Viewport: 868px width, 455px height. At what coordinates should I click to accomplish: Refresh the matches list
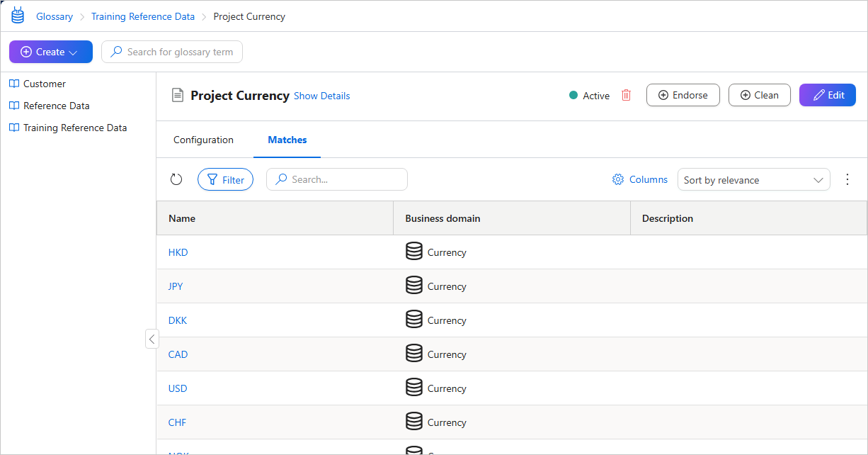click(x=176, y=179)
